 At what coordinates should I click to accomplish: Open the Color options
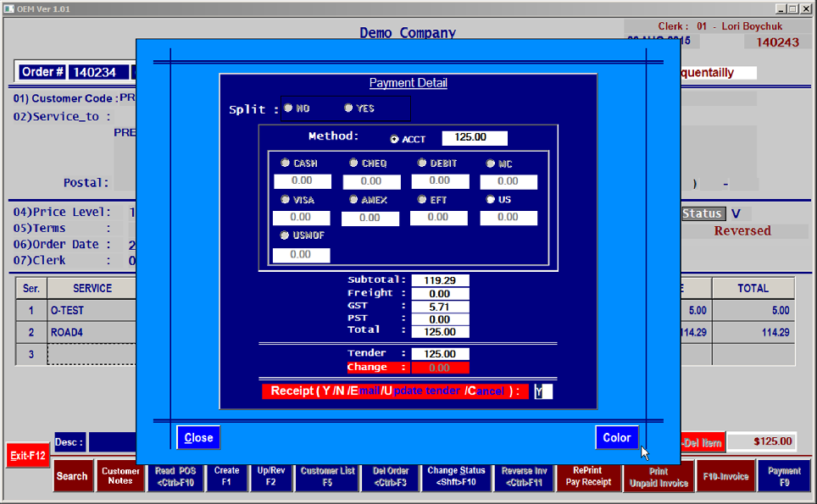coord(616,437)
